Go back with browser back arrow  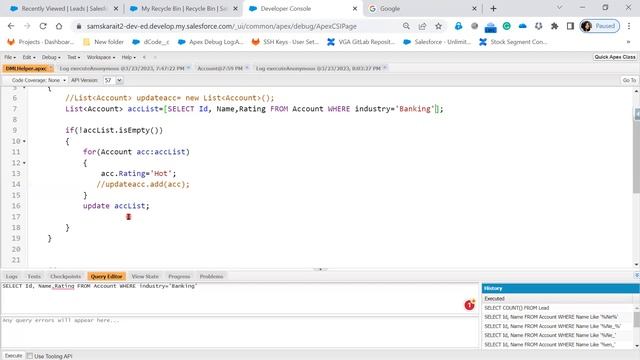click(x=11, y=26)
